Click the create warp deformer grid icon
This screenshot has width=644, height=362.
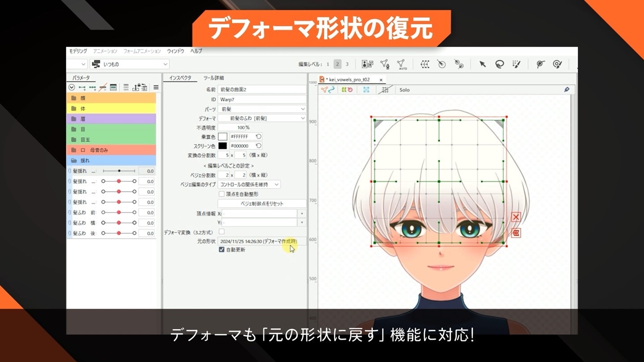[425, 64]
